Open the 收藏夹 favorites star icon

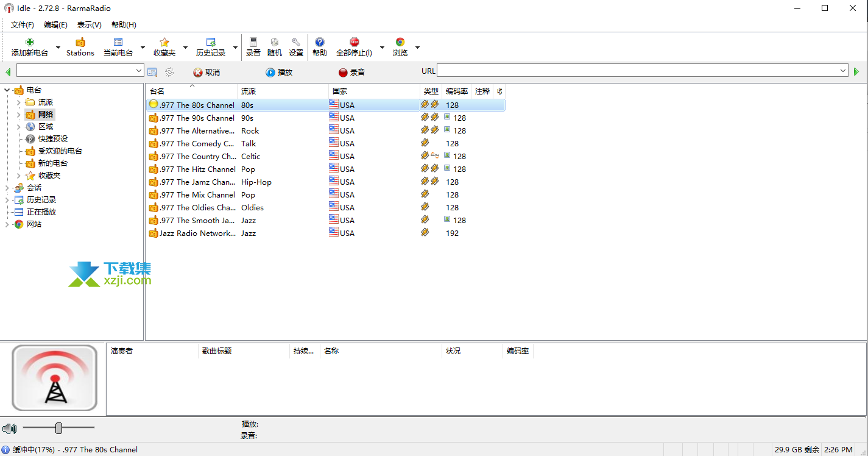point(164,42)
